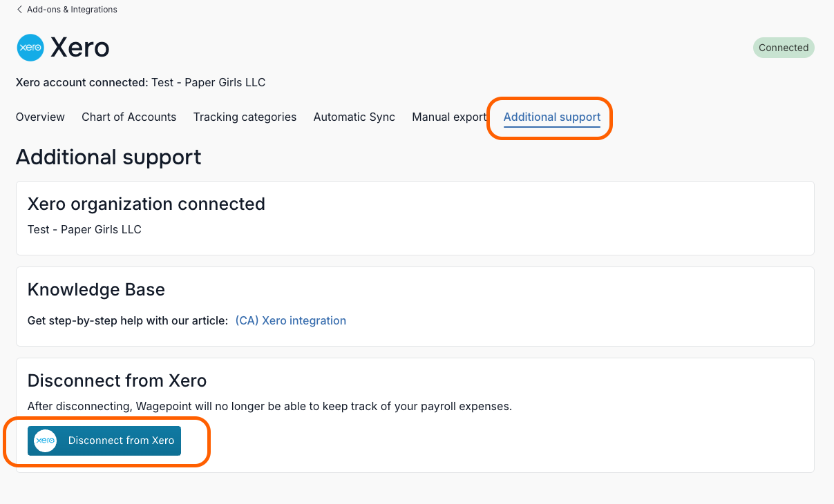Open the Overview tab
This screenshot has height=504, width=834.
click(40, 117)
